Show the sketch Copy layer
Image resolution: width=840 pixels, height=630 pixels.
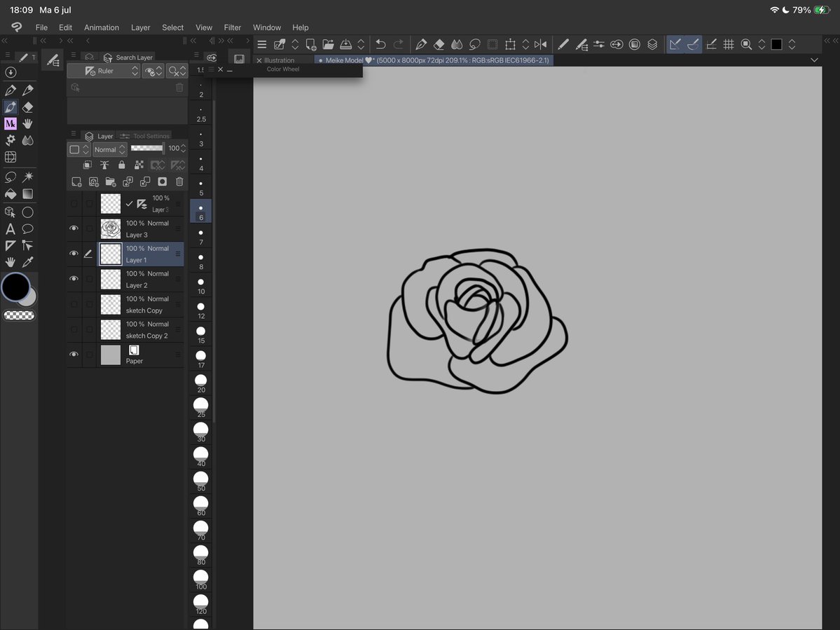click(74, 304)
